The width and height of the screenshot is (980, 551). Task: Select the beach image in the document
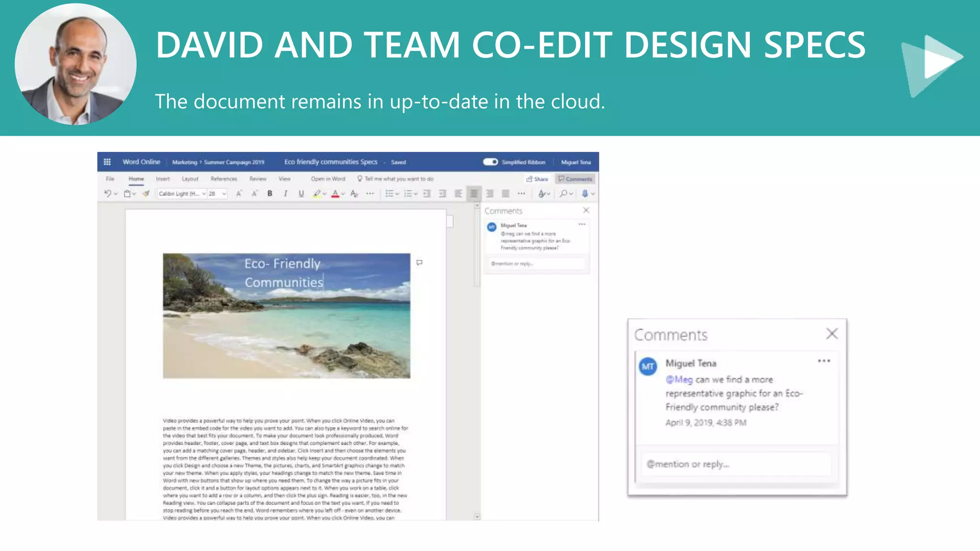(x=287, y=316)
